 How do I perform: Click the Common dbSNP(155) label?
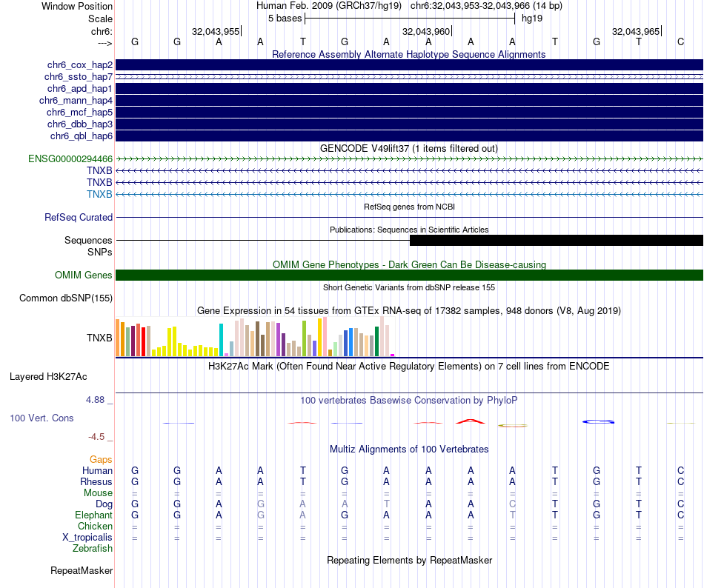(x=66, y=298)
